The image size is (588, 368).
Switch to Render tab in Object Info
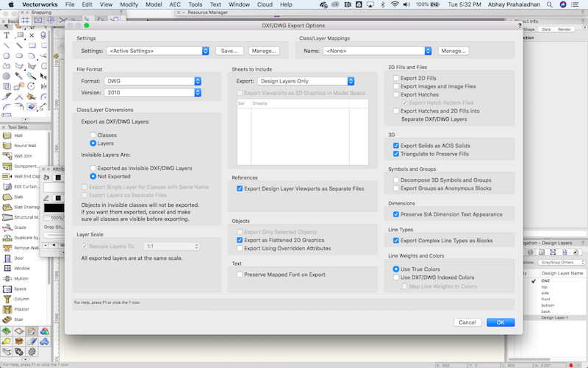point(564,29)
